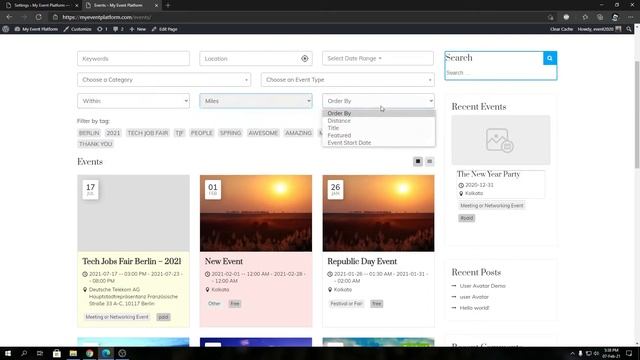
Task: Open the new tab plus button
Action: pos(168,5)
